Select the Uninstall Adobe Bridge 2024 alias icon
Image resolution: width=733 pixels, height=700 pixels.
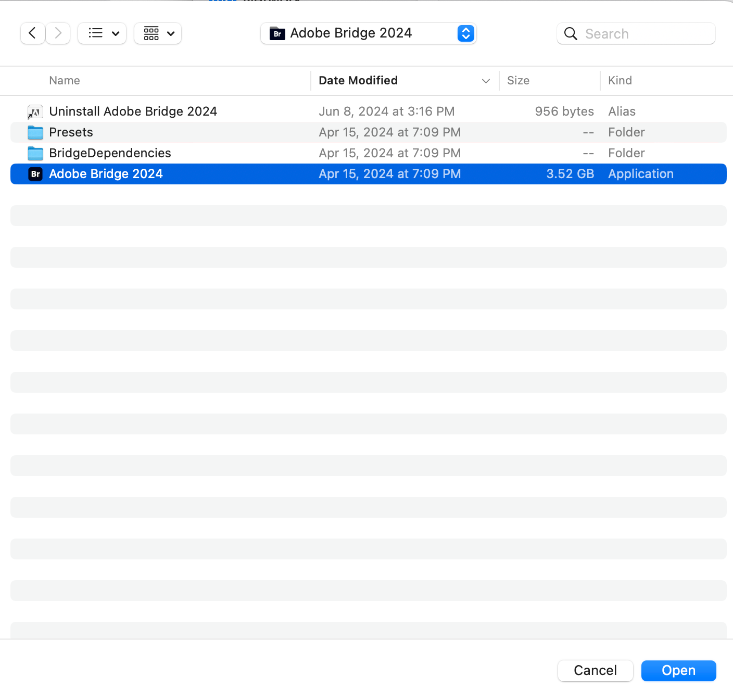click(35, 111)
